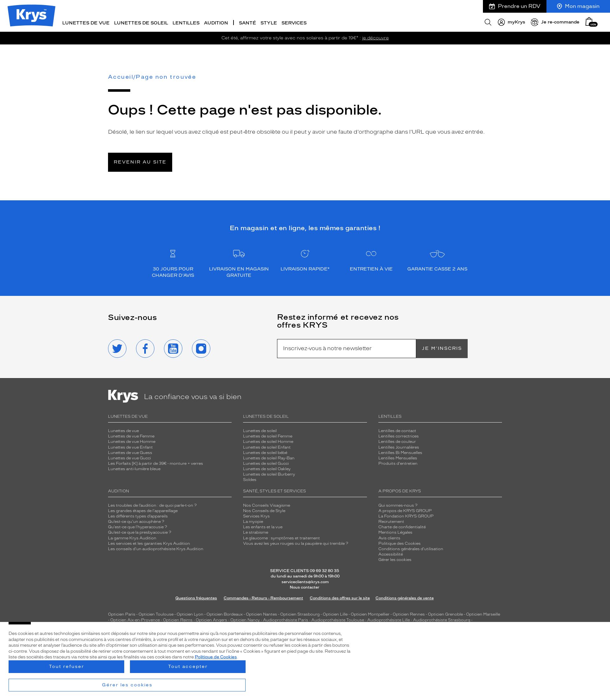Open footer link Lunettes anti-lumière bleue
Screen dimensions: 610x700
(134, 469)
